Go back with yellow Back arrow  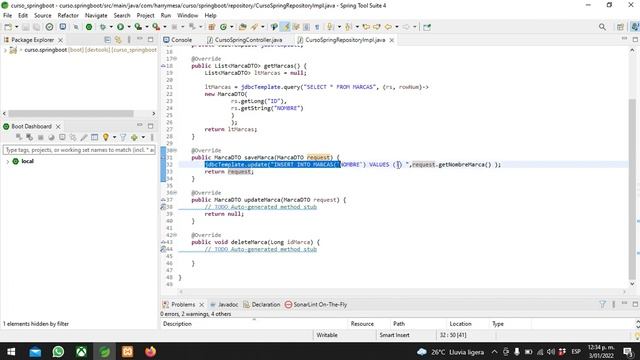388,27
